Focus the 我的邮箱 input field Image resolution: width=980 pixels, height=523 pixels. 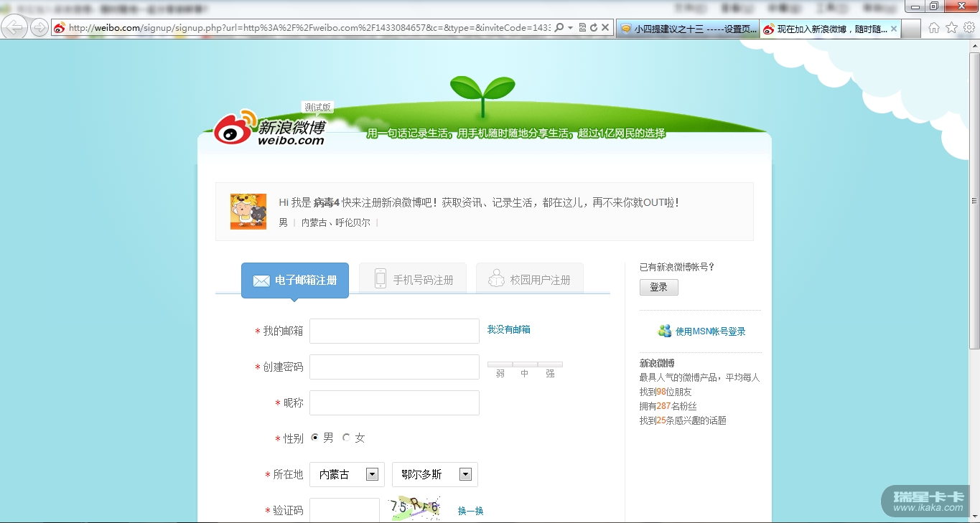(394, 331)
